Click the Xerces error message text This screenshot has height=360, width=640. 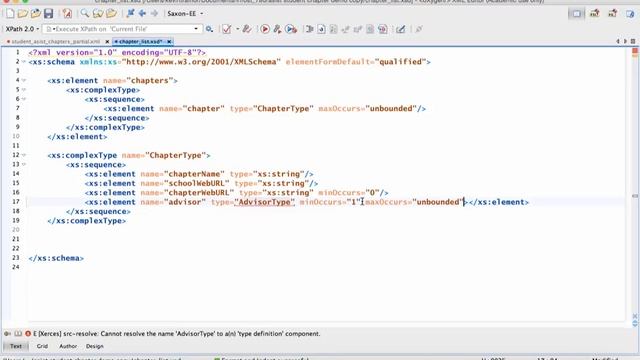(x=177, y=334)
